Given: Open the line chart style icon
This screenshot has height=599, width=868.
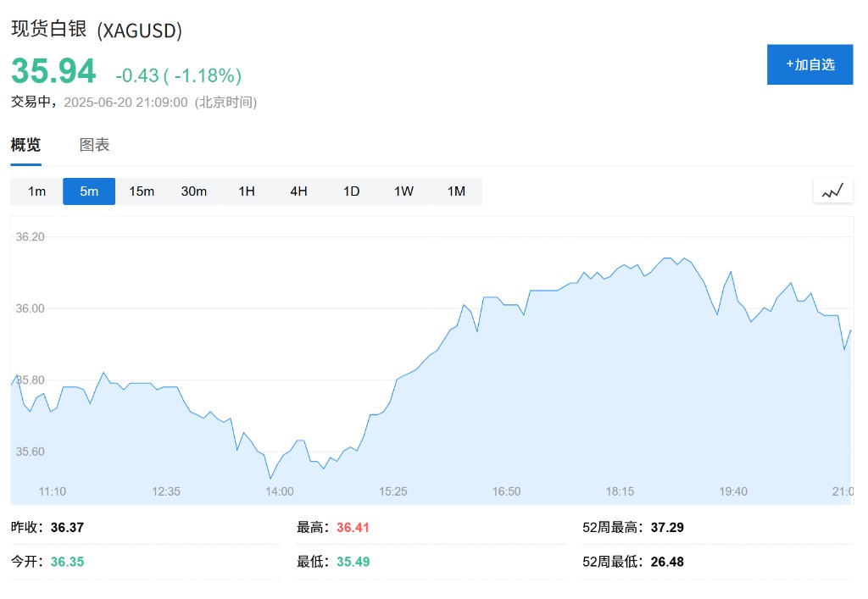Looking at the screenshot, I should (832, 191).
